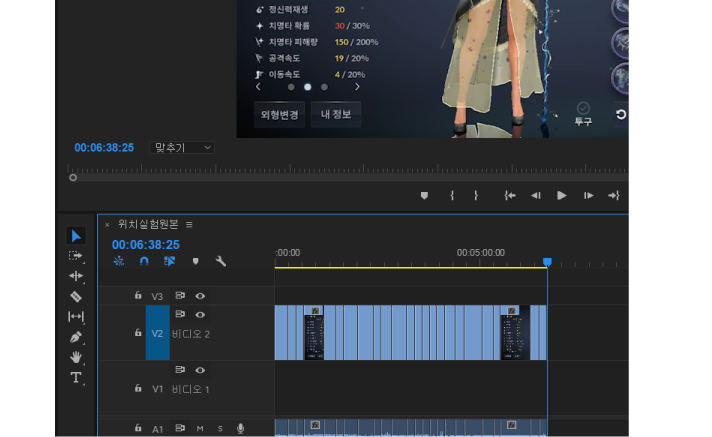
Task: Toggle timeline snap magnet
Action: [x=144, y=262]
